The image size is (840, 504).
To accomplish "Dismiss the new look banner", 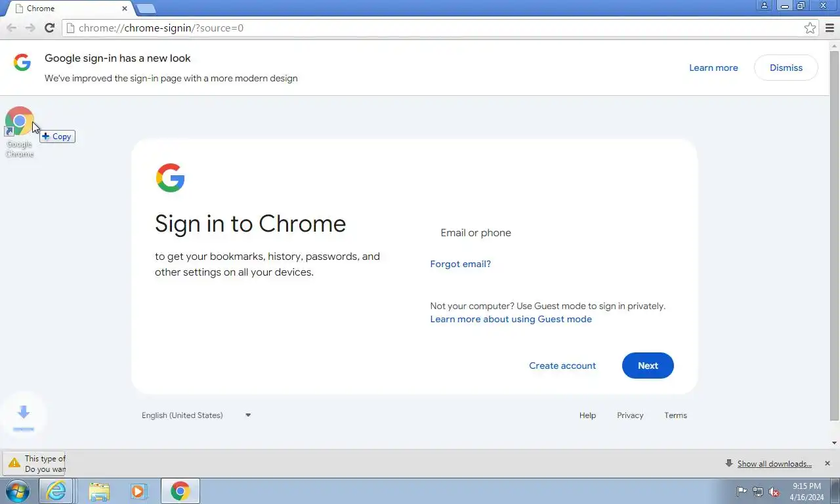I will [786, 68].
